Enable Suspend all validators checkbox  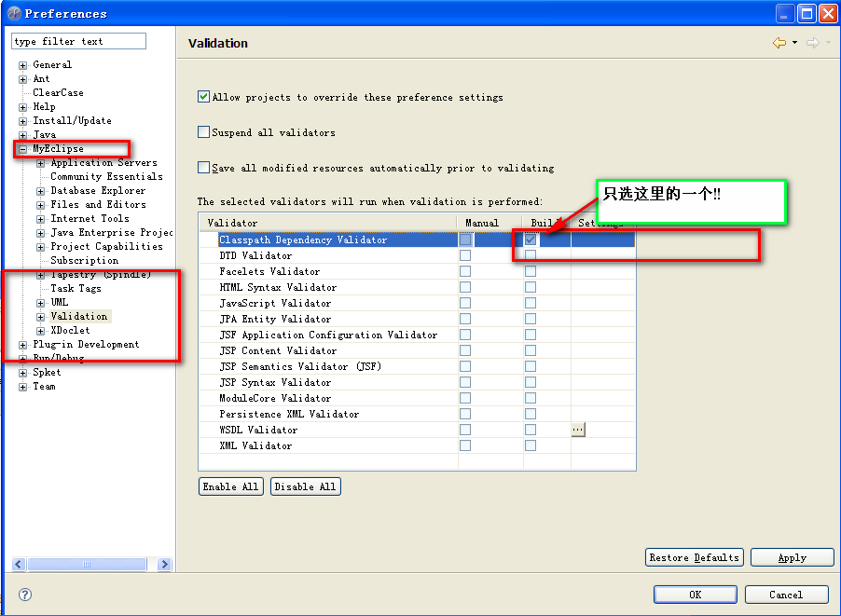click(203, 132)
